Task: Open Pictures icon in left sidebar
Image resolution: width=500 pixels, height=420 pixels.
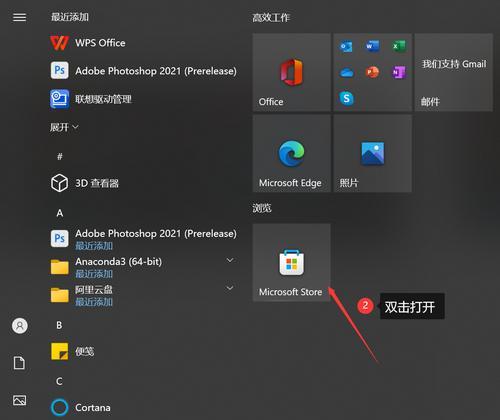Action: pyautogui.click(x=19, y=400)
